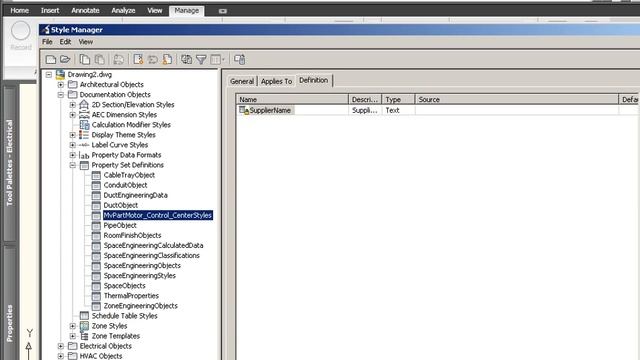Viewport: 640px width, 360px height.
Task: Click the Source column header
Action: [x=517, y=99]
